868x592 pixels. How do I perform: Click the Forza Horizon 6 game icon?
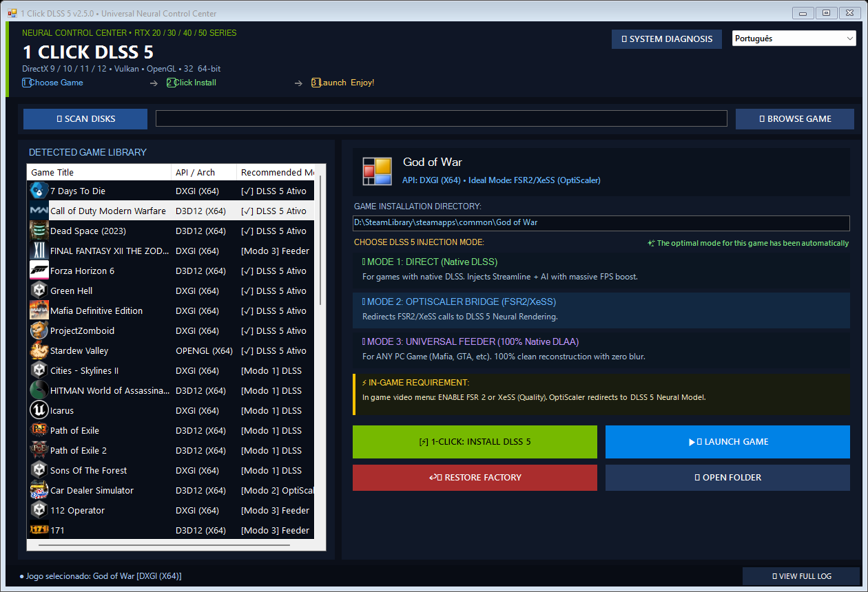tap(39, 271)
